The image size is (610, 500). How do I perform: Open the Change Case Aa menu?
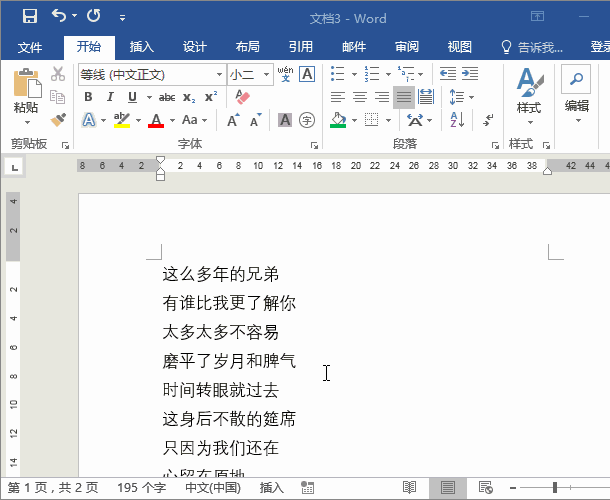pyautogui.click(x=194, y=120)
